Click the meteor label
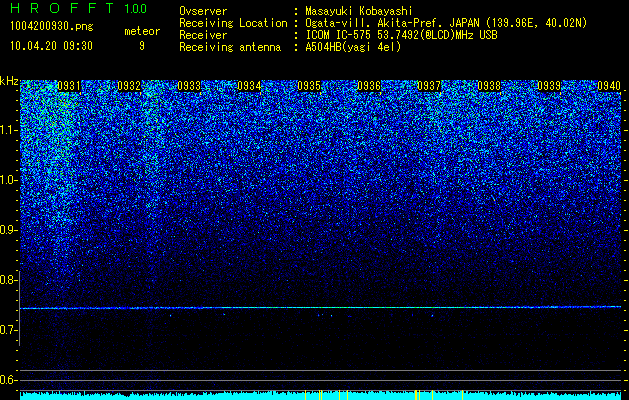 142,31
